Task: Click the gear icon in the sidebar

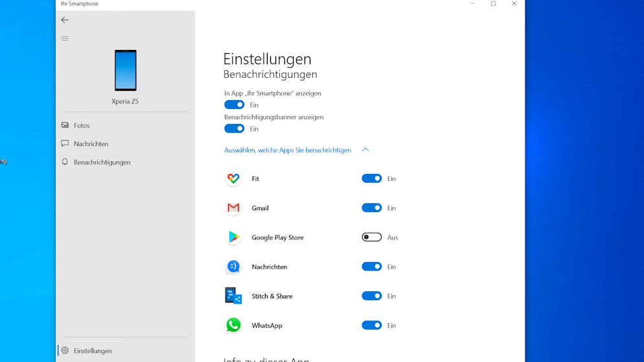Action: (x=65, y=350)
